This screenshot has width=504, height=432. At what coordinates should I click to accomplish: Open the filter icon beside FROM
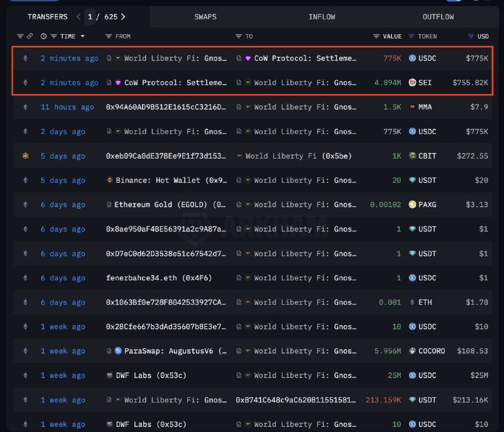108,37
